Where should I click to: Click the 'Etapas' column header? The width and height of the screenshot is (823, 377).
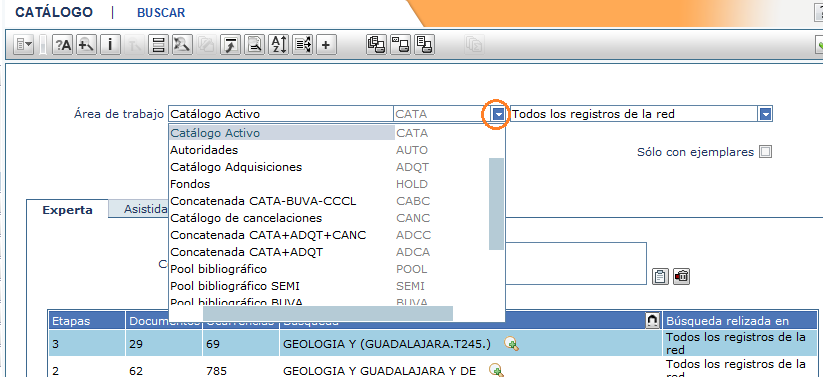pos(87,321)
